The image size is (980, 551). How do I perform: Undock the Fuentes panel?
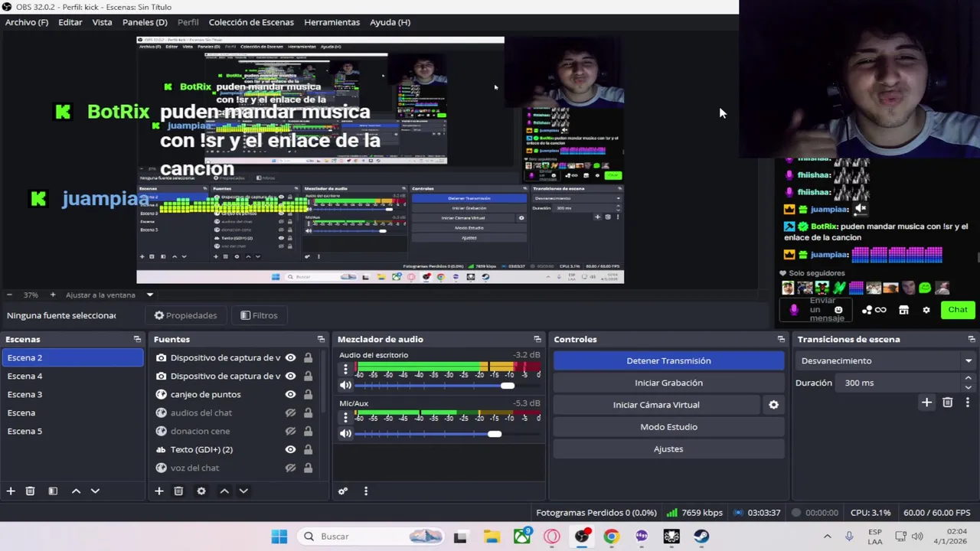pyautogui.click(x=321, y=339)
